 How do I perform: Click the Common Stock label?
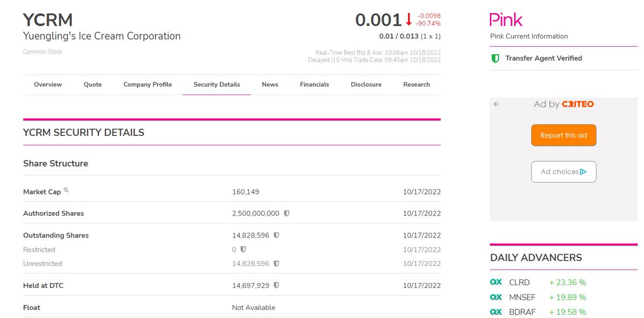coord(42,52)
